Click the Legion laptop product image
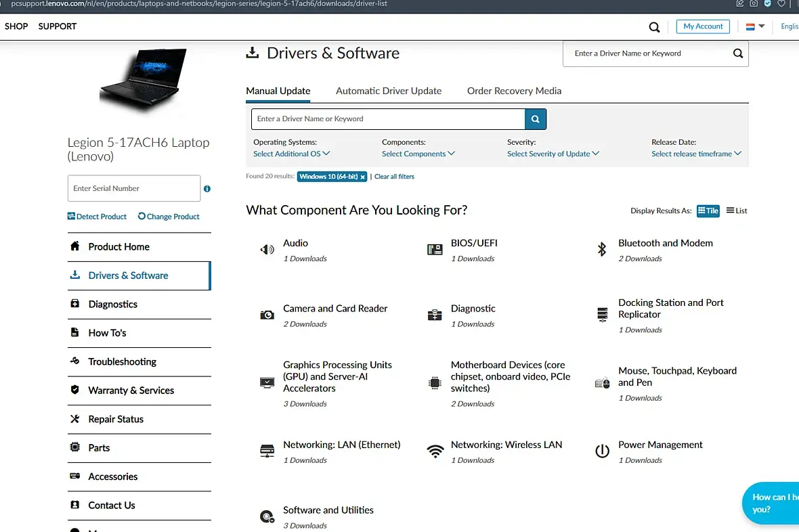799x532 pixels. (x=144, y=78)
